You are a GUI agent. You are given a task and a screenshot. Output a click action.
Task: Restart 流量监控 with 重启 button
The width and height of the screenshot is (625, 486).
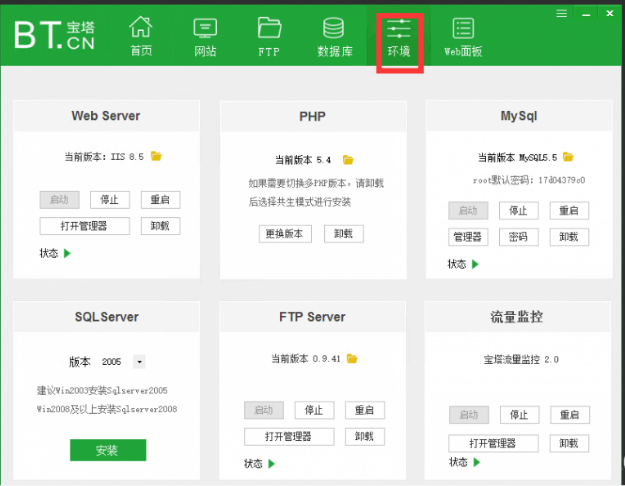point(570,415)
